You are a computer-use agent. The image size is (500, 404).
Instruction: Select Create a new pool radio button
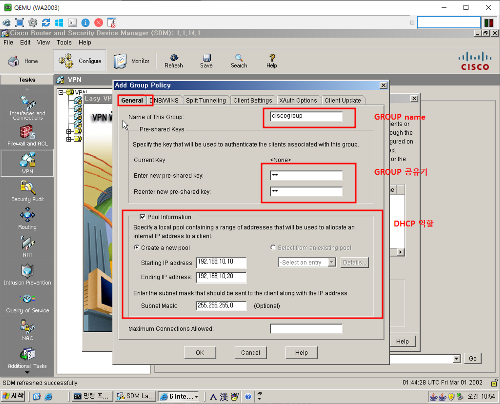click(136, 247)
